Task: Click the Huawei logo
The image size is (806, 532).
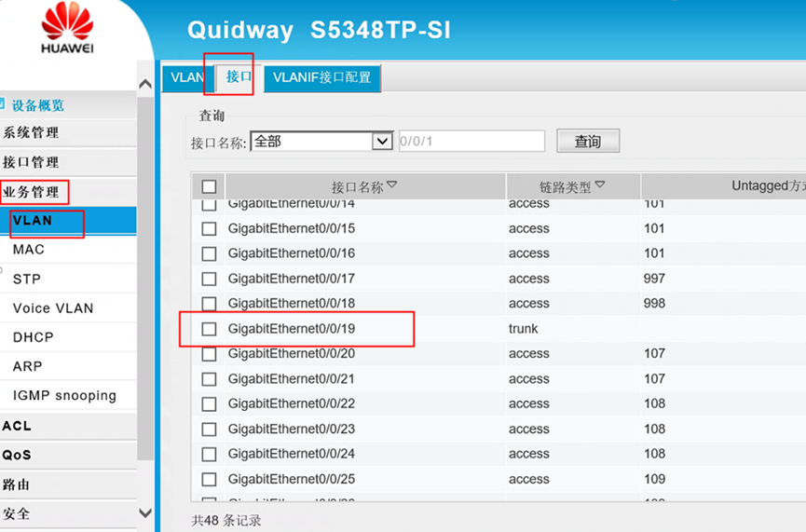Action: (x=67, y=28)
